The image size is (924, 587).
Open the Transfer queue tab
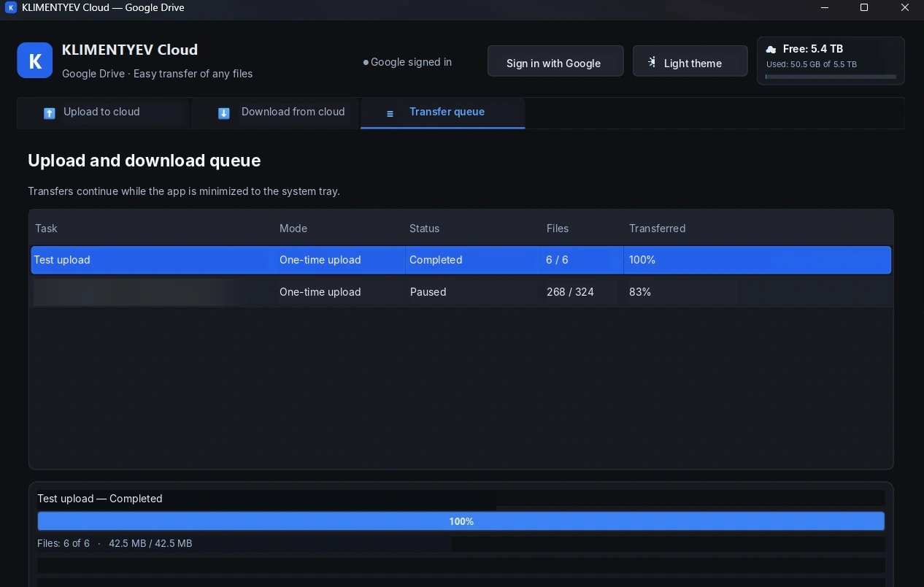(x=442, y=112)
